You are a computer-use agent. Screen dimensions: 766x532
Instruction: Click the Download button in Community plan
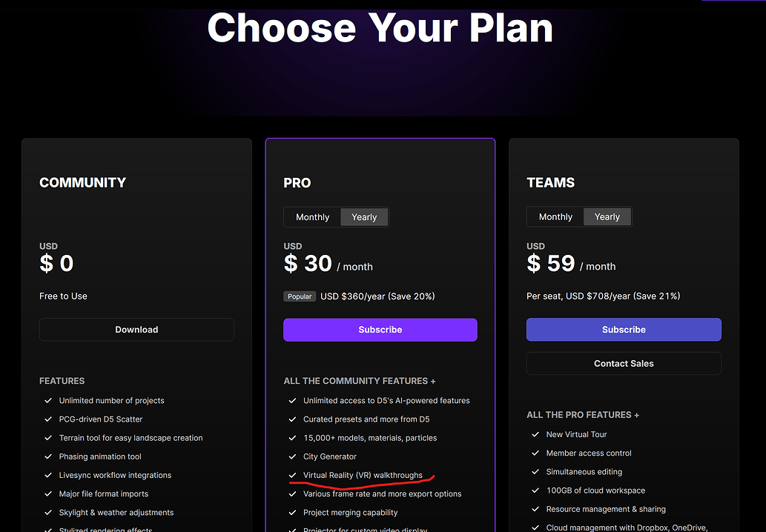click(x=136, y=330)
